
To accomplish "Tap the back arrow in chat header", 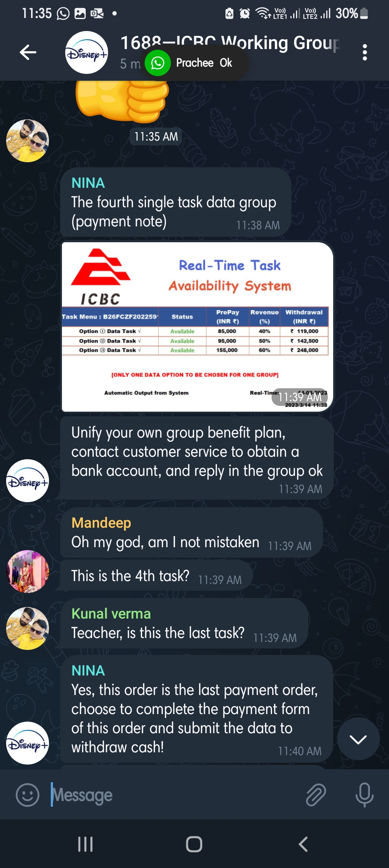I will (28, 52).
